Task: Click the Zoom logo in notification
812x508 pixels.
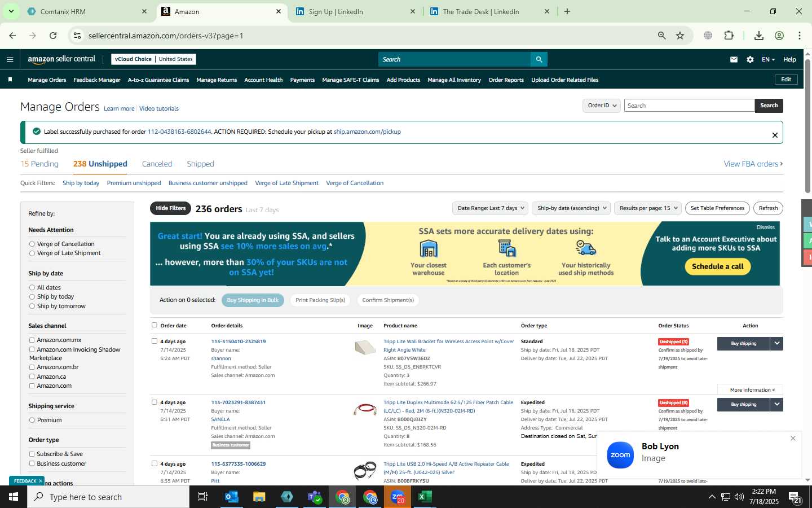Action: click(x=620, y=455)
